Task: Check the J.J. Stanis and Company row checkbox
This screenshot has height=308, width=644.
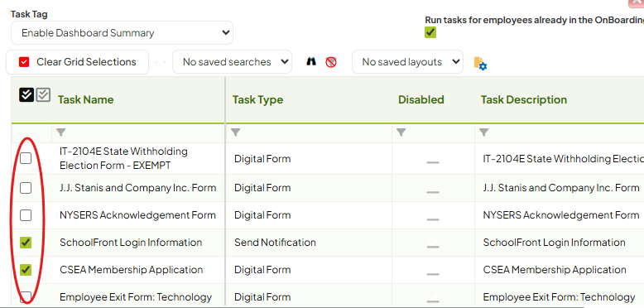Action: pyautogui.click(x=26, y=188)
